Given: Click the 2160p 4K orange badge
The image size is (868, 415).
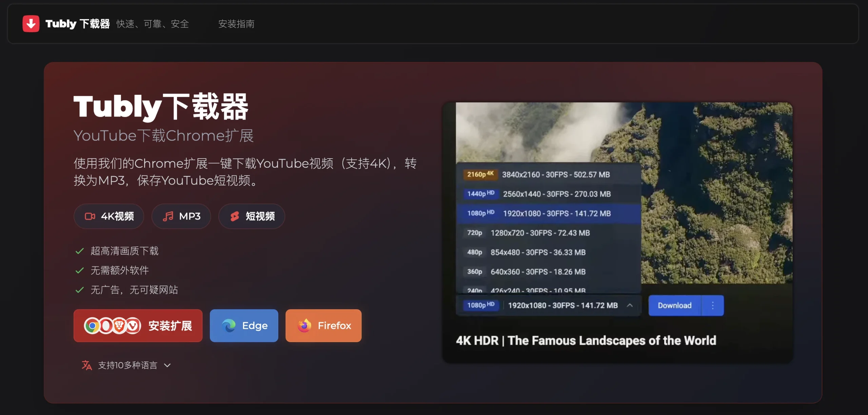Looking at the screenshot, I should [x=480, y=174].
